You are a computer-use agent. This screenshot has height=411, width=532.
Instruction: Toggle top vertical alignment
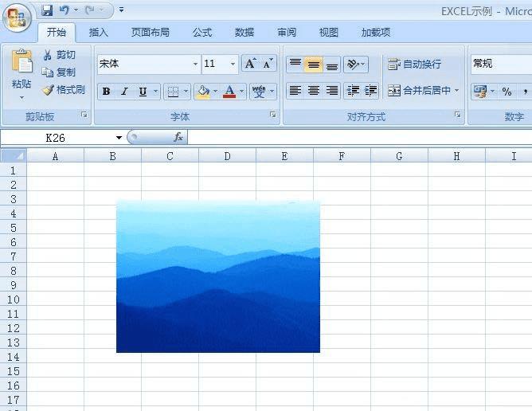(295, 64)
